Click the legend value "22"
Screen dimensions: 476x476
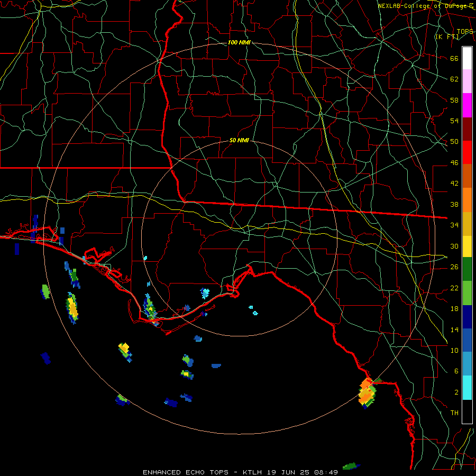coord(454,288)
